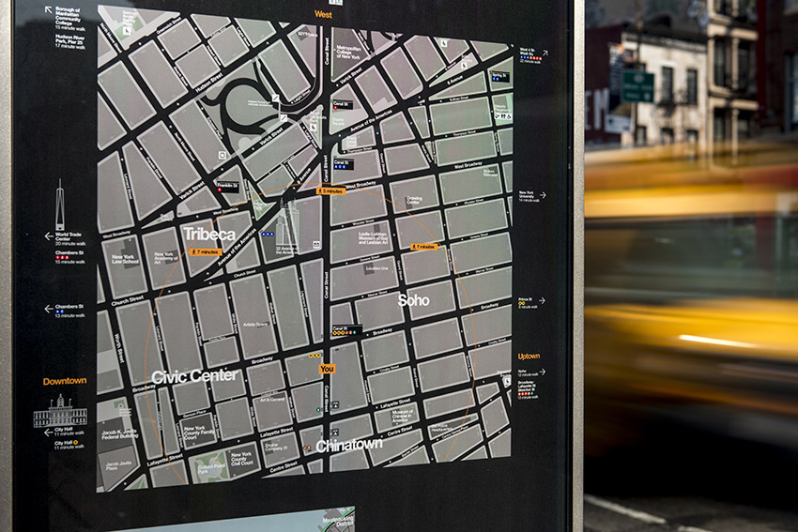Viewport: 798px width, 532px height.
Task: Select the "Jacob K. Javits Federal Building" label
Action: [x=119, y=433]
